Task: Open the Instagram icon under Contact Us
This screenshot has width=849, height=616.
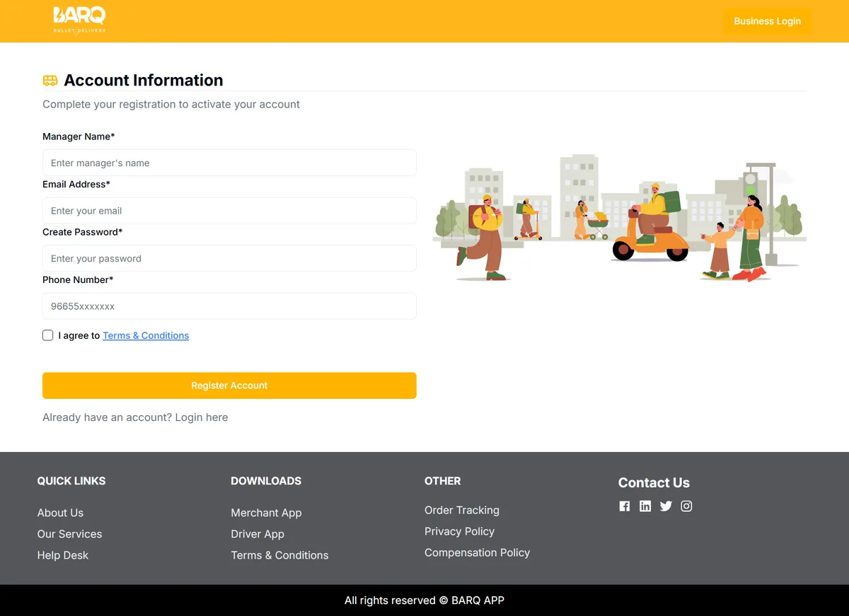Action: (686, 506)
